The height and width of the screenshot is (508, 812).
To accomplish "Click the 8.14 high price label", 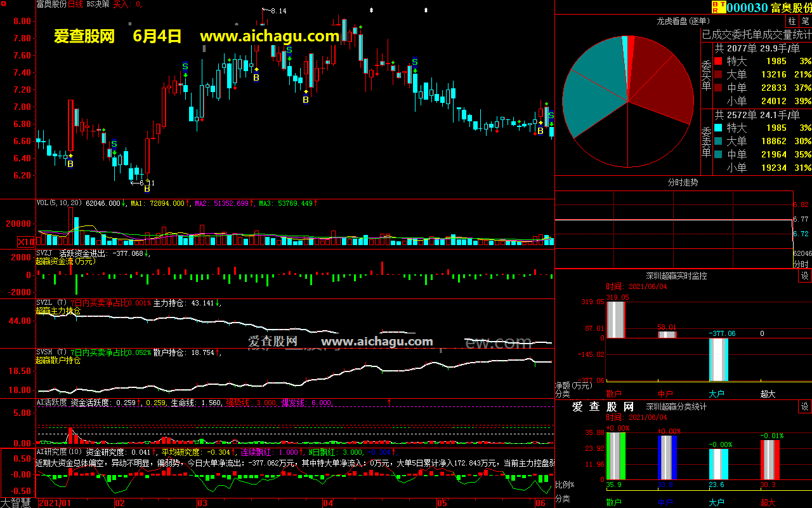I will [x=278, y=11].
